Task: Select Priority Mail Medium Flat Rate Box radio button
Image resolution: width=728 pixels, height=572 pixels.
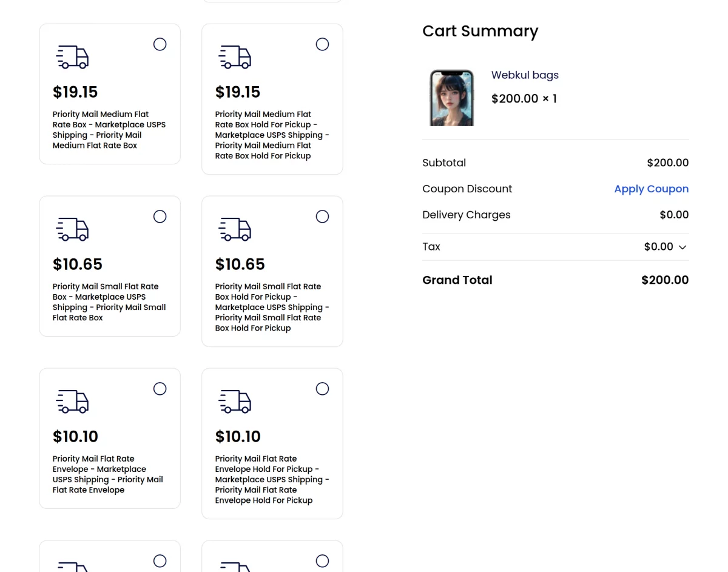Action: 160,44
